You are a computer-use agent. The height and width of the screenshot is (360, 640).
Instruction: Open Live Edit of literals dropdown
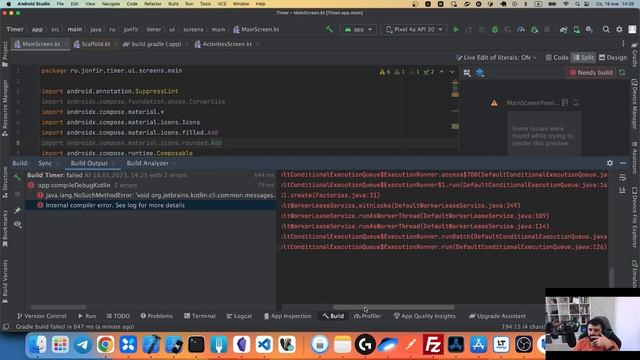(497, 58)
